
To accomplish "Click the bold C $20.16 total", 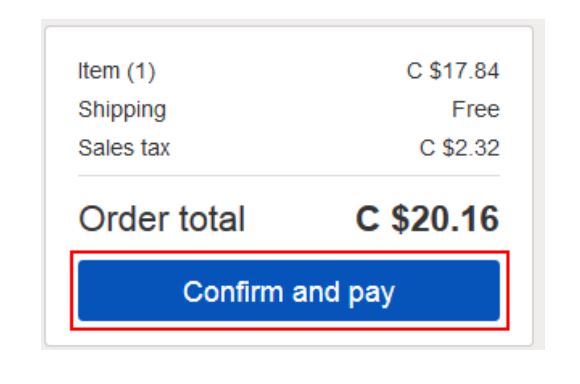I will pos(427,219).
